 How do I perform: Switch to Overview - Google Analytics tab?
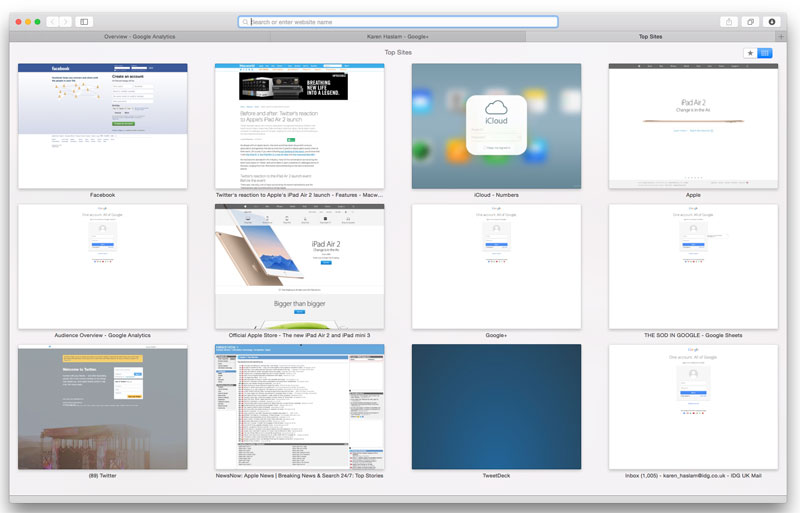coord(140,37)
